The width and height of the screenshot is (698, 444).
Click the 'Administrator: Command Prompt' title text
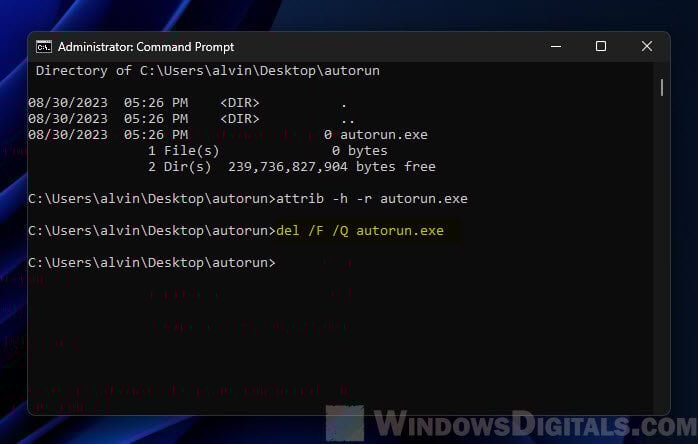click(146, 47)
